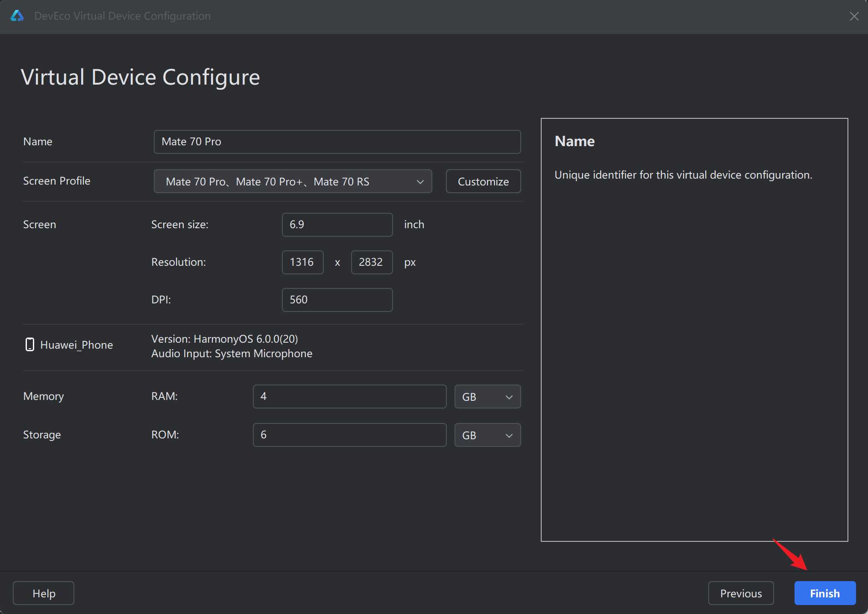Click the RAM value input field
Viewport: 868px width, 614px height.
pyautogui.click(x=349, y=396)
